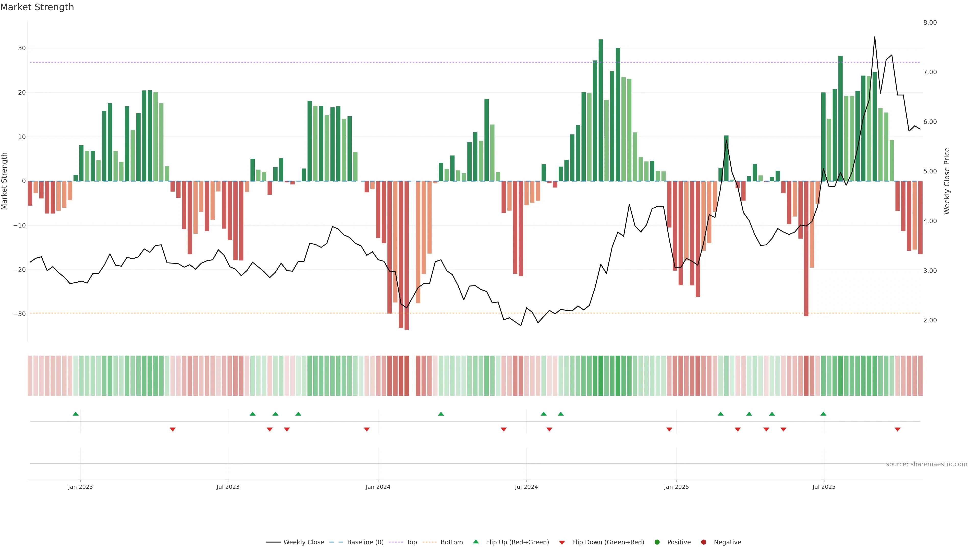Click green flip-up marker in spring 2024
The image size is (980, 551).
(x=441, y=414)
